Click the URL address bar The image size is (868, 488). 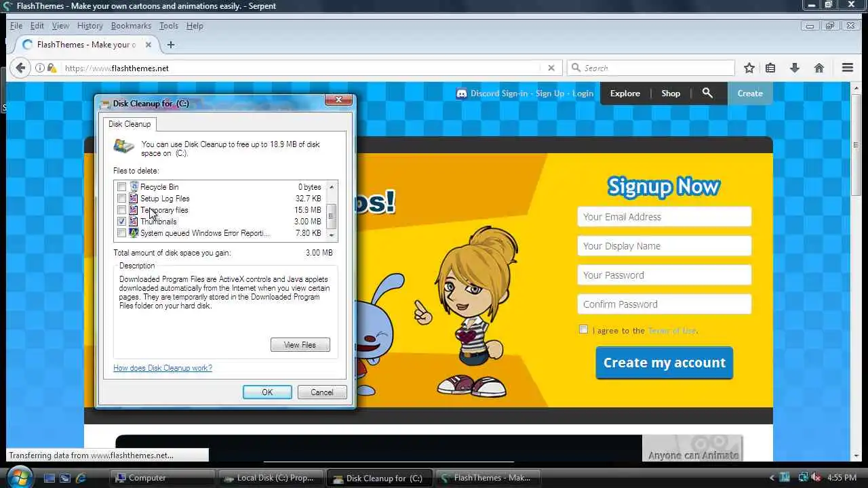pos(298,68)
